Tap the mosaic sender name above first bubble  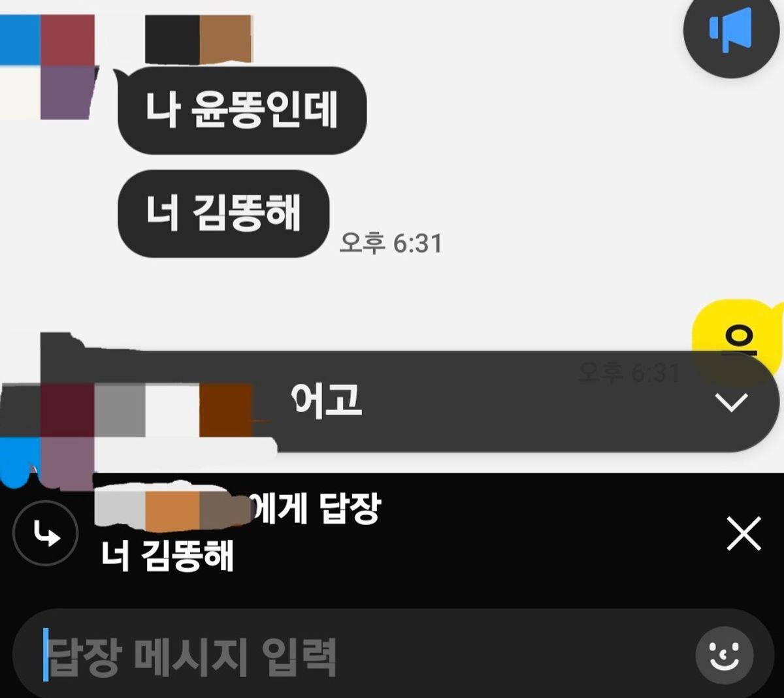click(199, 39)
